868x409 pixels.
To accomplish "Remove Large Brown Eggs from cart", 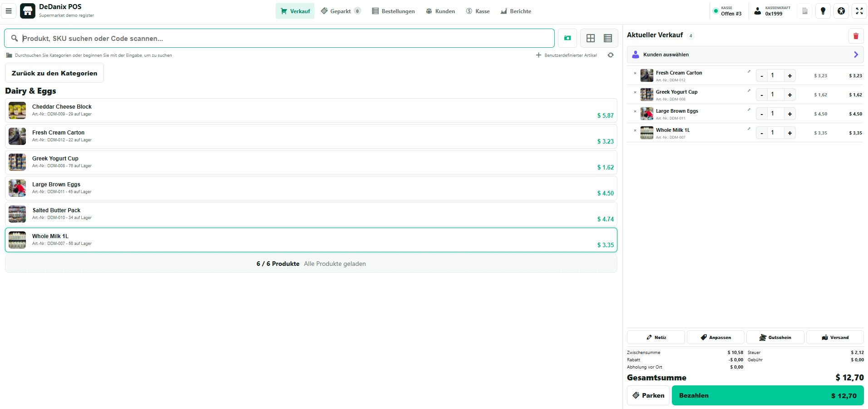I will pyautogui.click(x=635, y=111).
